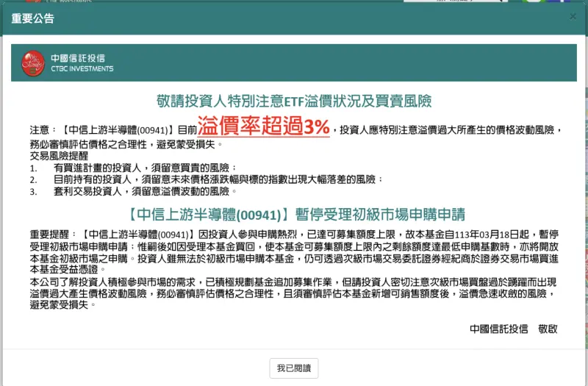
Task: Click the 我已閱讀 confirmation button
Action: tap(293, 368)
